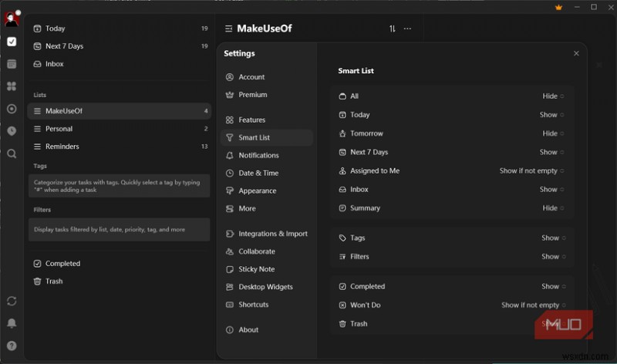Open the Tomorrow visibility dropdown

pyautogui.click(x=553, y=133)
